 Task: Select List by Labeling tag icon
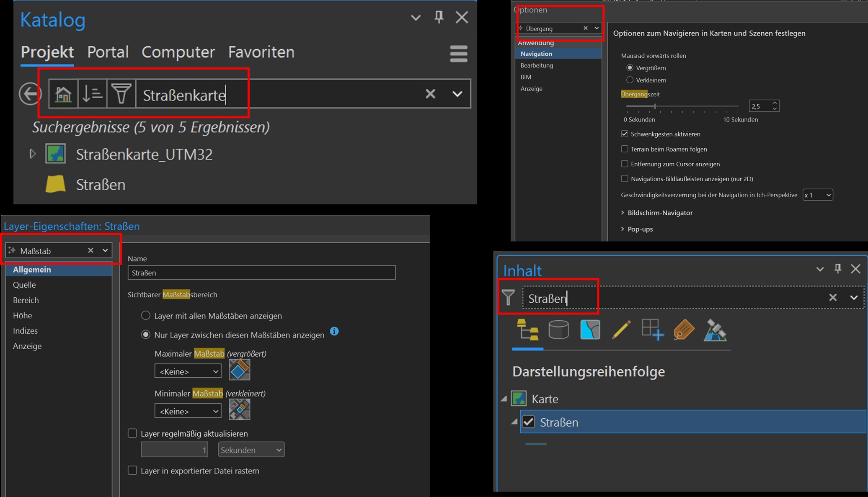[x=683, y=330]
